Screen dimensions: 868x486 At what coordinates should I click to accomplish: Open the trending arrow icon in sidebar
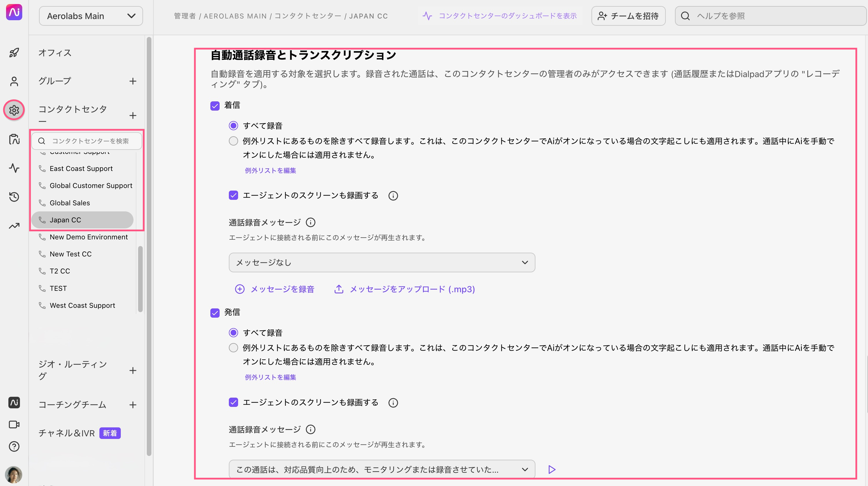(14, 226)
